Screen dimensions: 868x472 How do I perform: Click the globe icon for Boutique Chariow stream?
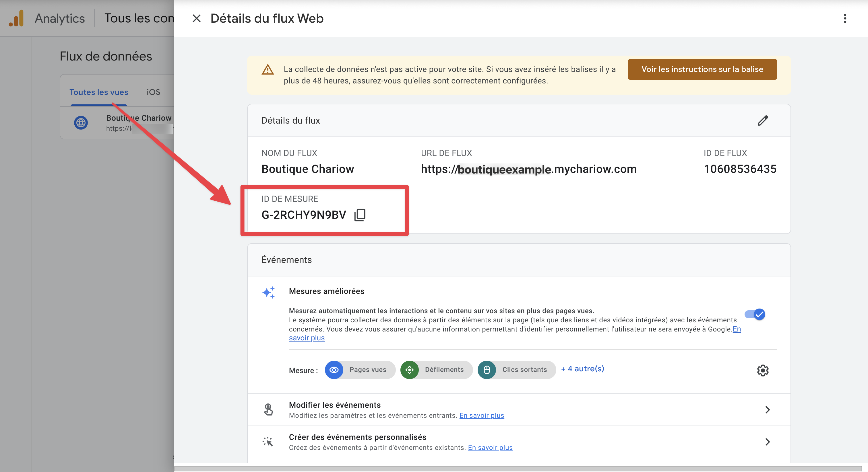[81, 122]
